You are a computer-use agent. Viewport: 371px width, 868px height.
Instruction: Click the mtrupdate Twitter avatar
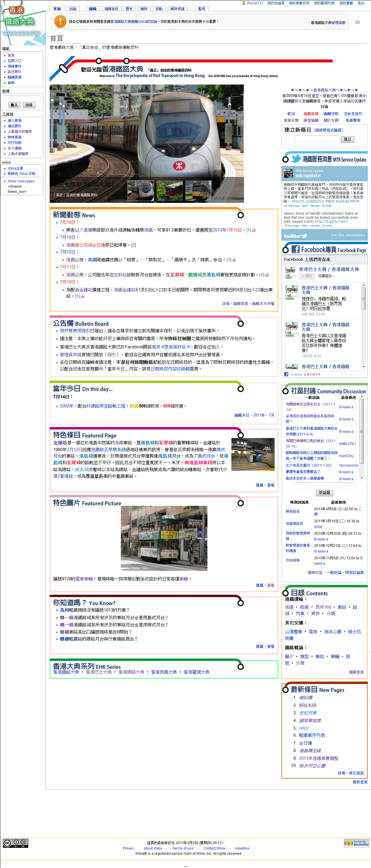pos(288,173)
